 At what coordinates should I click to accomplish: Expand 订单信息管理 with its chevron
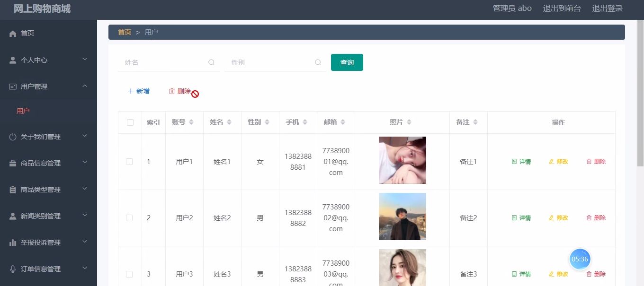[x=85, y=269]
